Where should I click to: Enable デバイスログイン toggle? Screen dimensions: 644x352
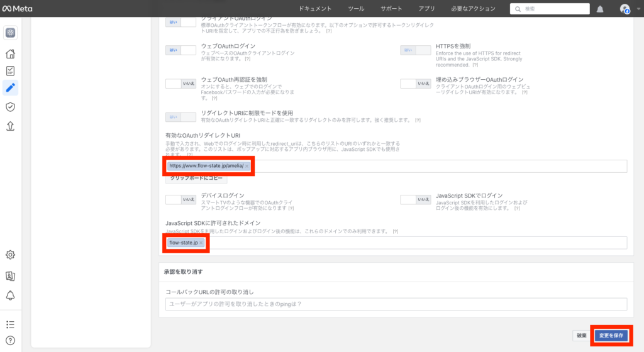pyautogui.click(x=181, y=199)
